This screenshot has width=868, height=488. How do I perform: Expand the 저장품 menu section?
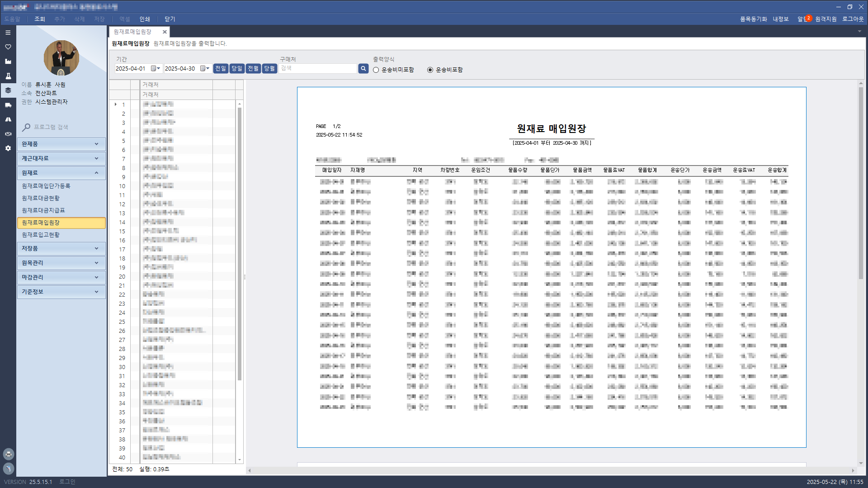pyautogui.click(x=61, y=248)
